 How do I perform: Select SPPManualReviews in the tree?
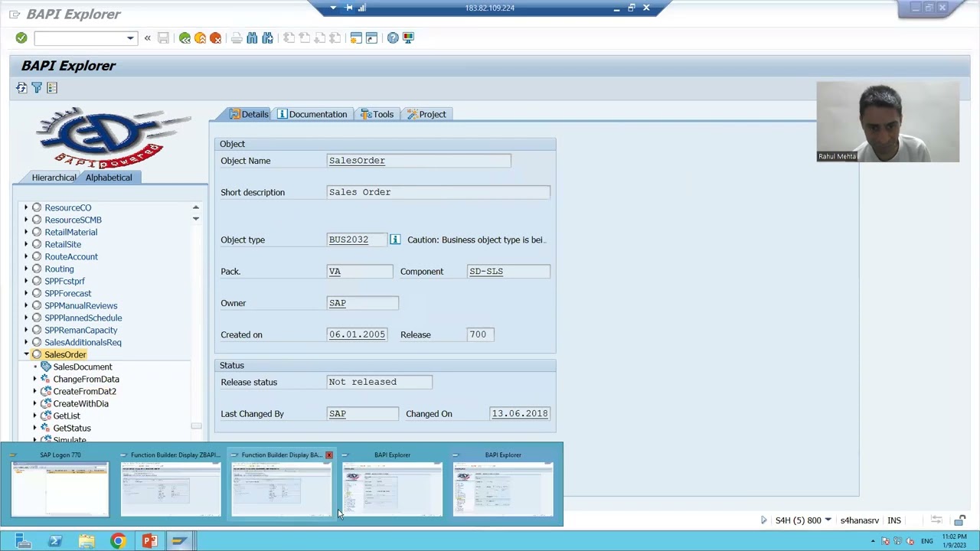tap(80, 305)
